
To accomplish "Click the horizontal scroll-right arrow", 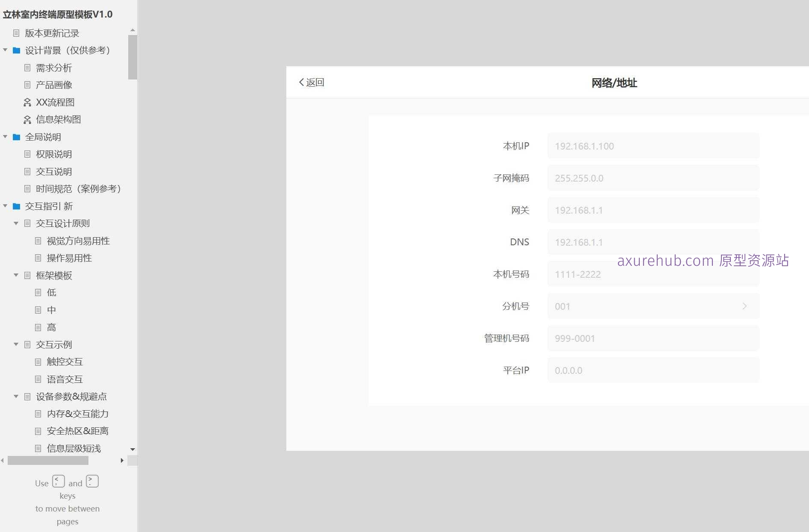I will point(122,460).
